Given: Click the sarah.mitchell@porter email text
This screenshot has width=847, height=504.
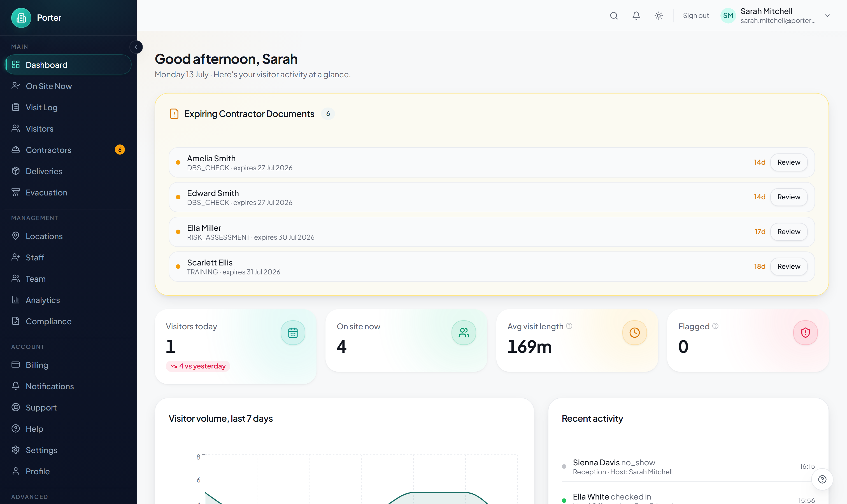Looking at the screenshot, I should pyautogui.click(x=778, y=21).
